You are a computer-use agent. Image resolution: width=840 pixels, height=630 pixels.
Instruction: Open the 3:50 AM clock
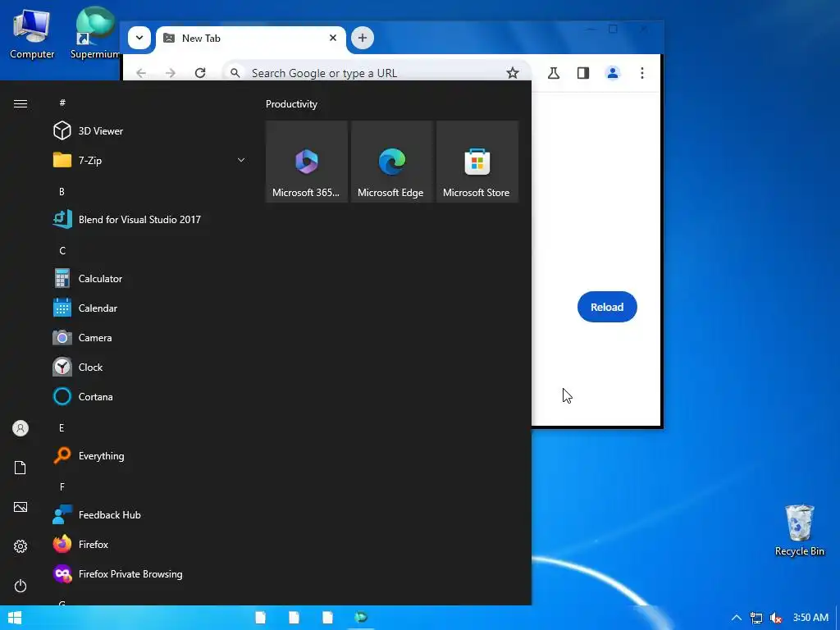(810, 617)
